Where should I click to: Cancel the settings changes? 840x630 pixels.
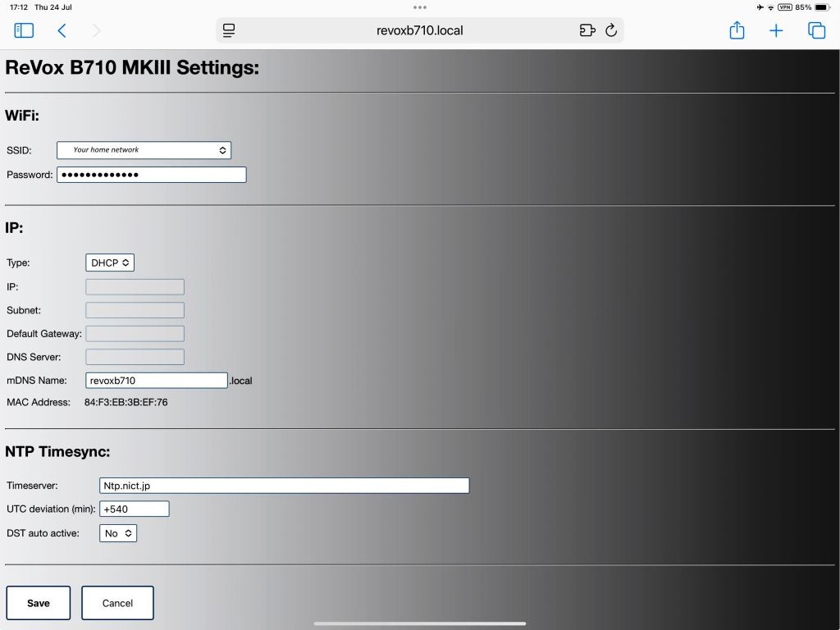[117, 603]
